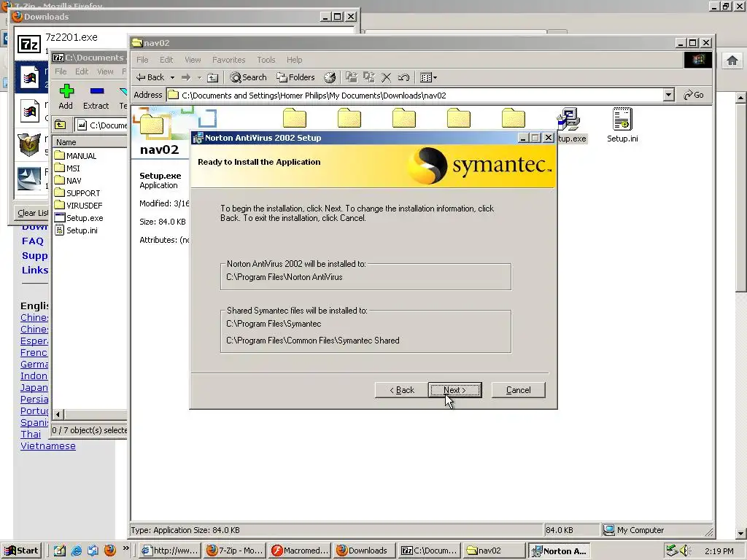
Task: Click the Back arrow in nav02 toolbar
Action: [150, 77]
